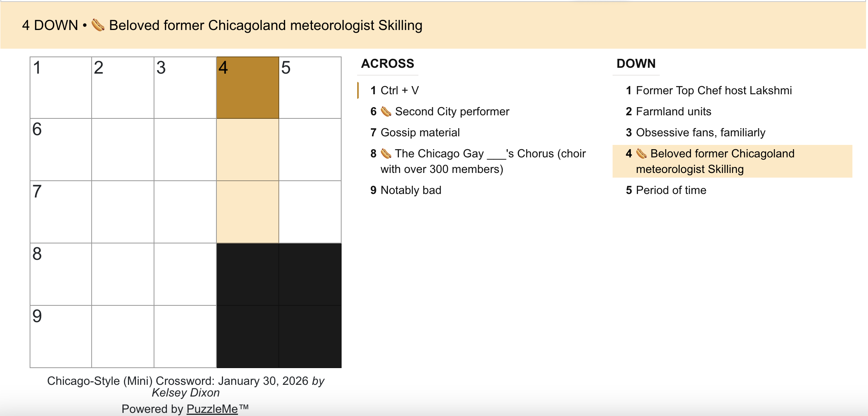The height and width of the screenshot is (416, 868).
Task: Click hot dog icon beside 4 Down clue
Action: pyautogui.click(x=641, y=154)
